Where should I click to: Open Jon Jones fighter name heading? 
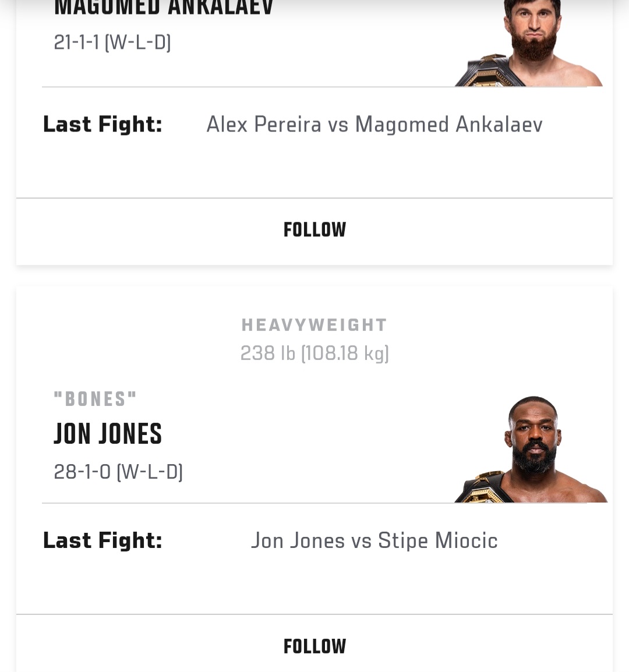[108, 434]
